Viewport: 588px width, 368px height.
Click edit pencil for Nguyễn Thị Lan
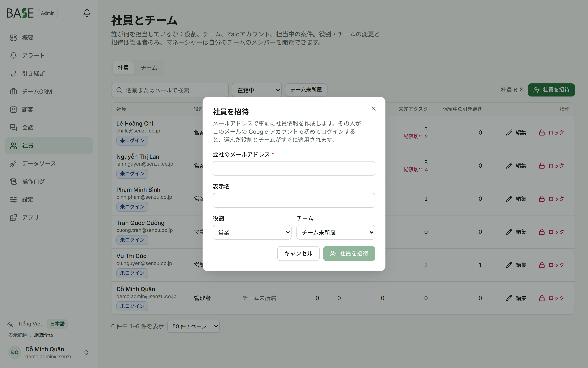(x=509, y=166)
